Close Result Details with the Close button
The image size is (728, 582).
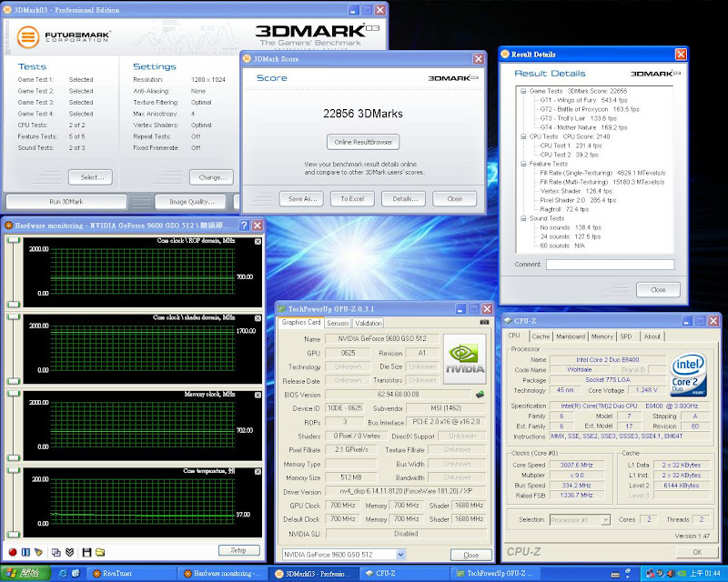point(658,289)
